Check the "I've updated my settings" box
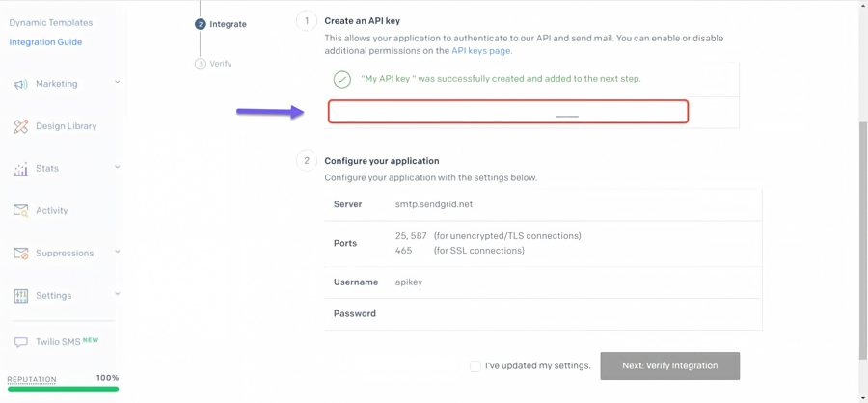This screenshot has height=403, width=868. [475, 366]
